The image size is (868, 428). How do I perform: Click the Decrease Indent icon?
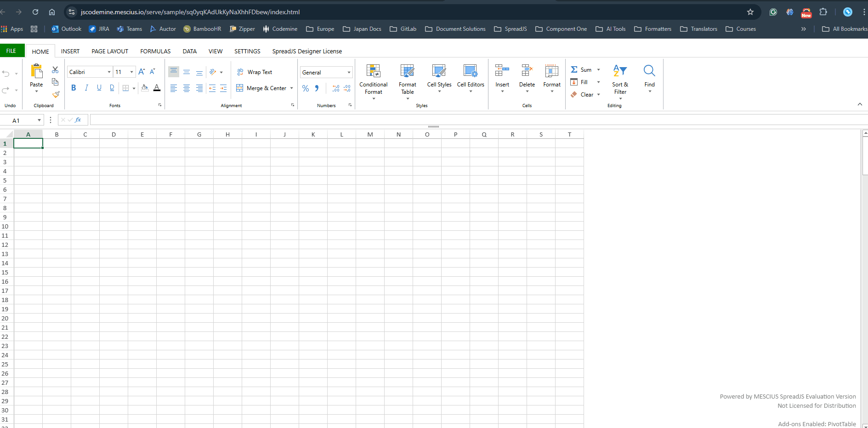pos(212,88)
